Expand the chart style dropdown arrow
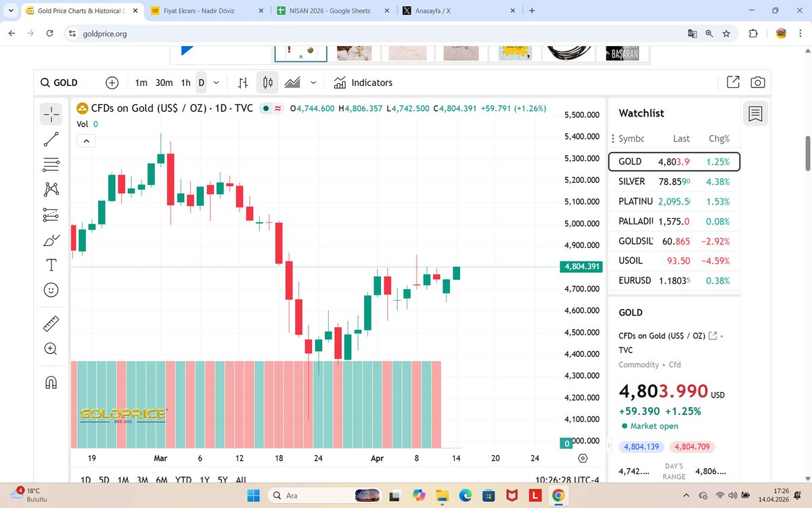This screenshot has height=508, width=812. (x=313, y=83)
